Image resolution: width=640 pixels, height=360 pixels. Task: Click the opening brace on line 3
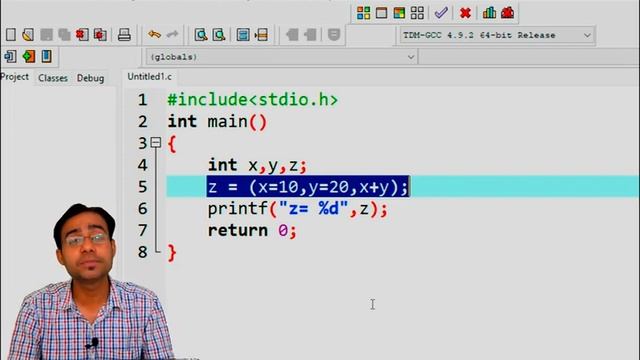[x=172, y=144]
